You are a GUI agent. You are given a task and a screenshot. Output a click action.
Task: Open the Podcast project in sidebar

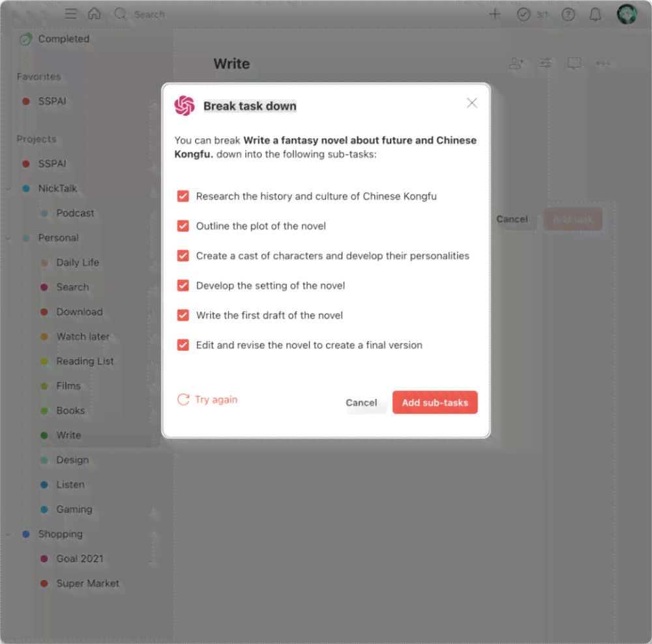(x=75, y=213)
